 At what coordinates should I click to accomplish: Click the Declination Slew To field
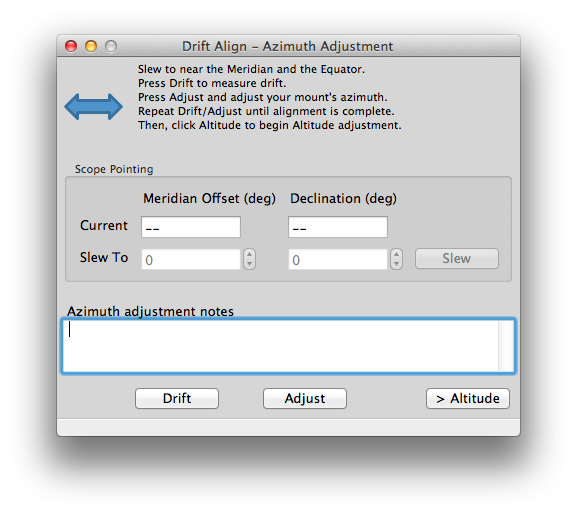[x=338, y=259]
